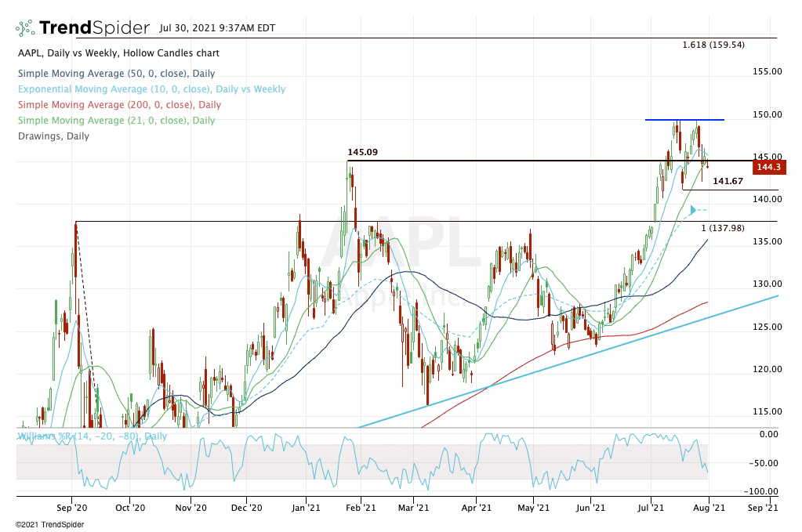Click the 0.00 Williams %R axis label

tap(769, 434)
